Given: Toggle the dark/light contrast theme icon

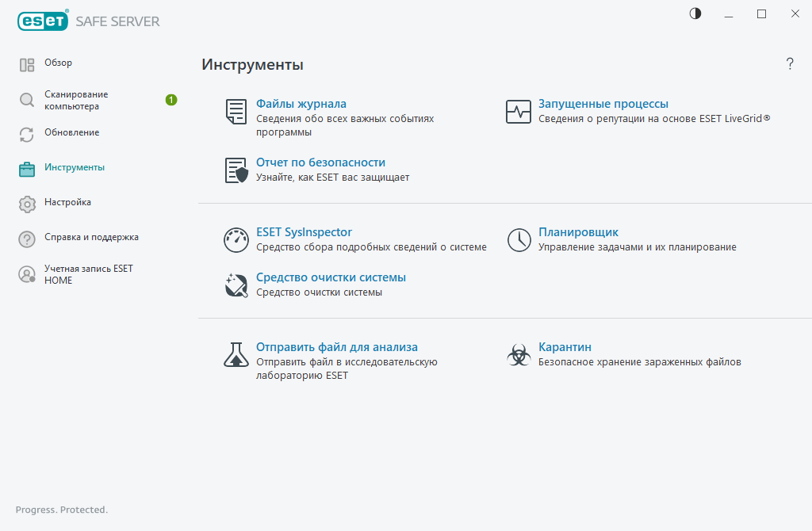Looking at the screenshot, I should click(x=695, y=13).
